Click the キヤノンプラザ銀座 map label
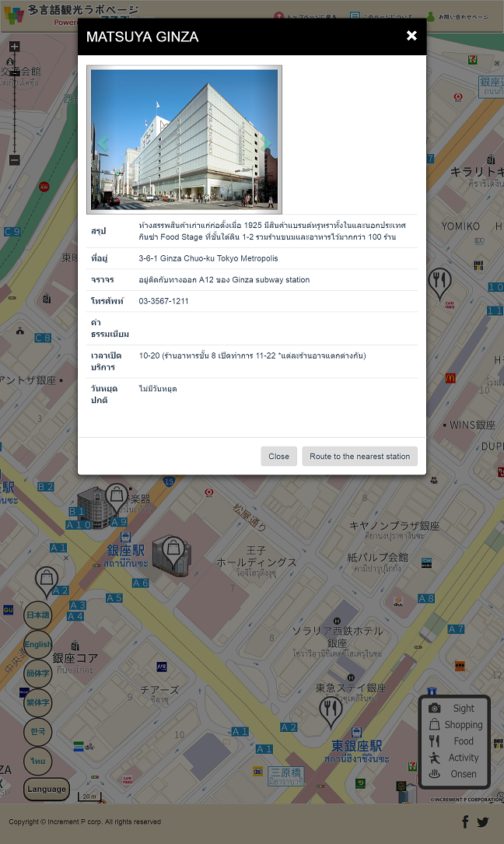The image size is (504, 844). point(394,526)
